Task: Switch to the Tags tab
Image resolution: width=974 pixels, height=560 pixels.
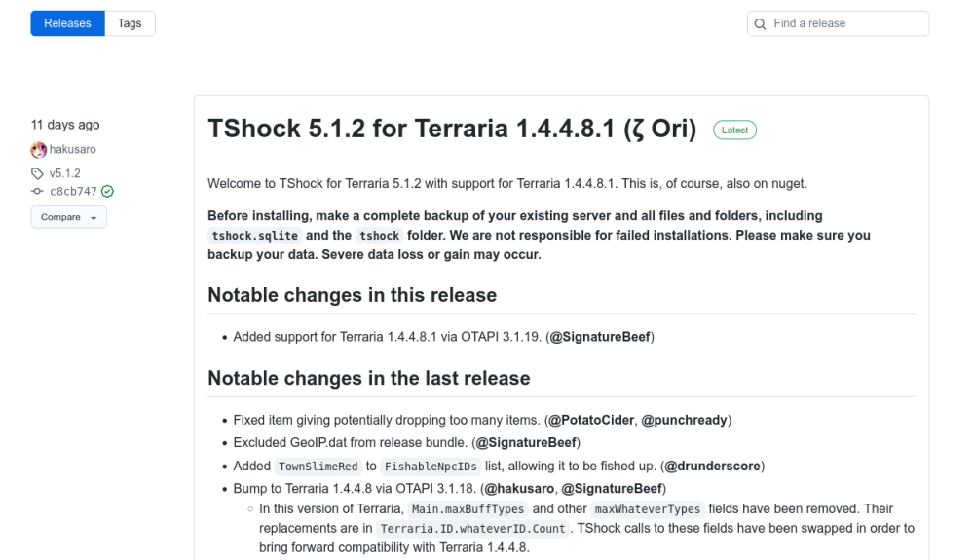Action: pos(130,23)
